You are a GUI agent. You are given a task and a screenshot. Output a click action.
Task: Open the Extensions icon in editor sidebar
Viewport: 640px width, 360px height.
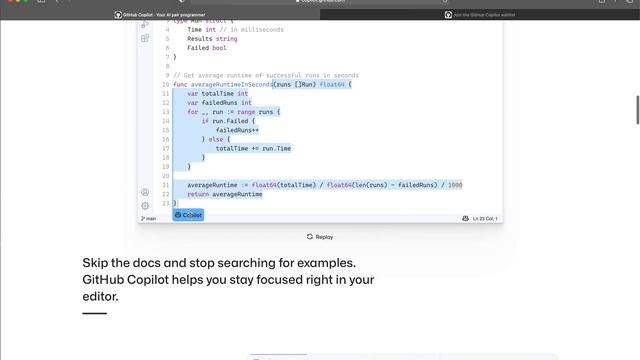pyautogui.click(x=145, y=38)
